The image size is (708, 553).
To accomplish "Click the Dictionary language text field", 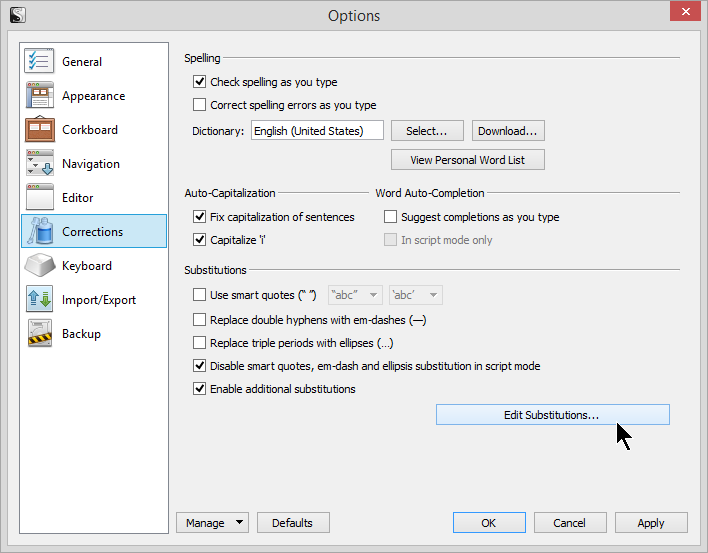I will click(317, 131).
